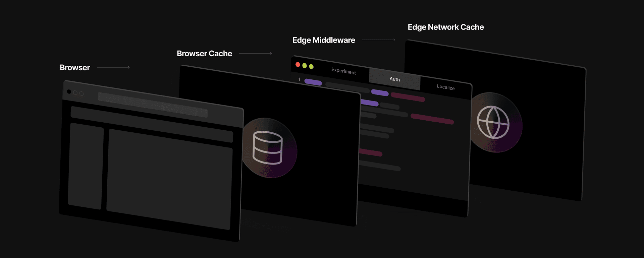Click the Edge Network Cache heading
This screenshot has width=644, height=258.
(445, 27)
